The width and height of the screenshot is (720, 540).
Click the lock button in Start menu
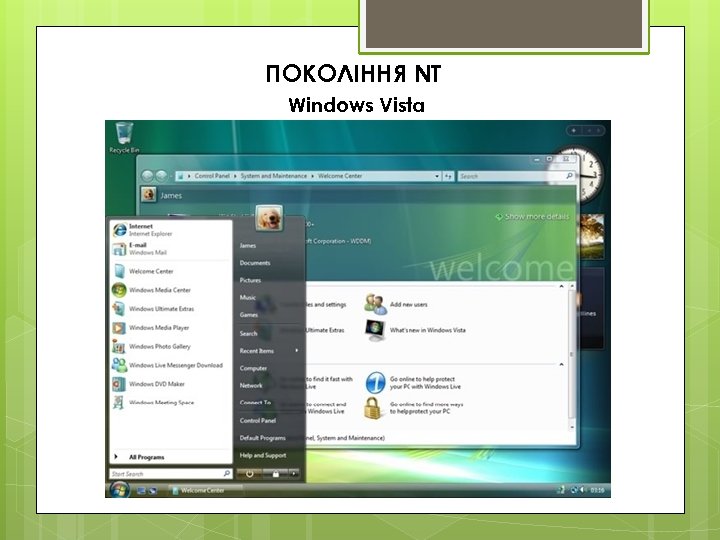click(x=276, y=473)
